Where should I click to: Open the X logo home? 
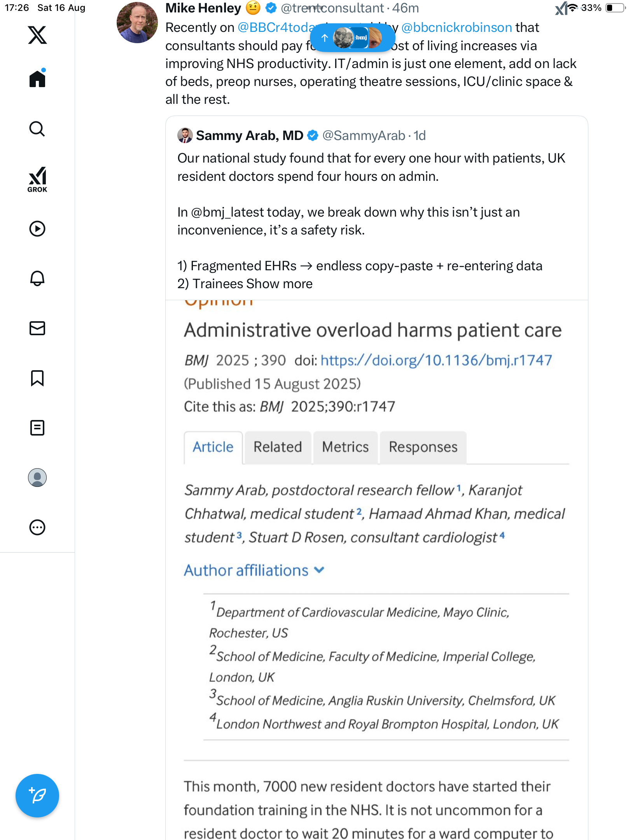pyautogui.click(x=37, y=35)
